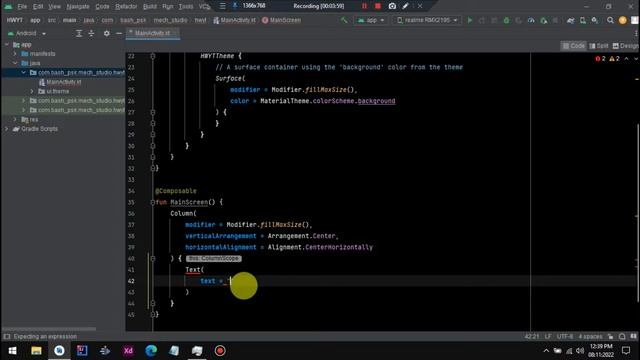Open the Navigate menu
Image resolution: width=640 pixels, height=360 pixels.
[x=78, y=7]
